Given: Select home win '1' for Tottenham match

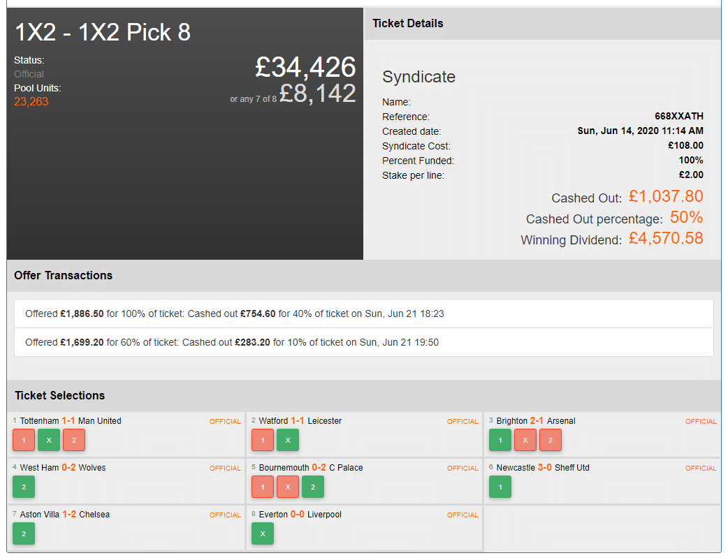Looking at the screenshot, I should [24, 440].
